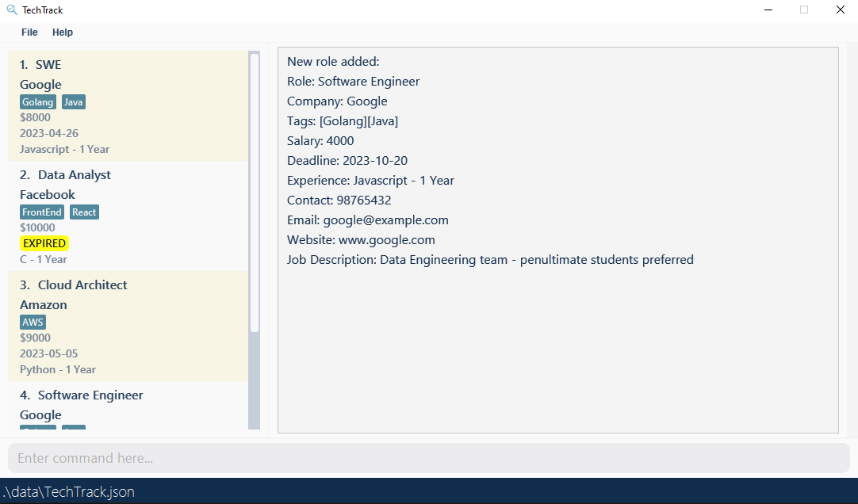Click the 2023-05-05 deadline text
This screenshot has height=504, width=858.
pyautogui.click(x=48, y=353)
